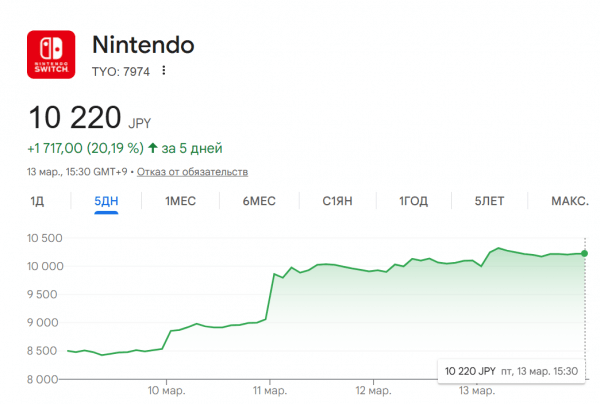Click the 11 мар. date axis label

coord(270,388)
